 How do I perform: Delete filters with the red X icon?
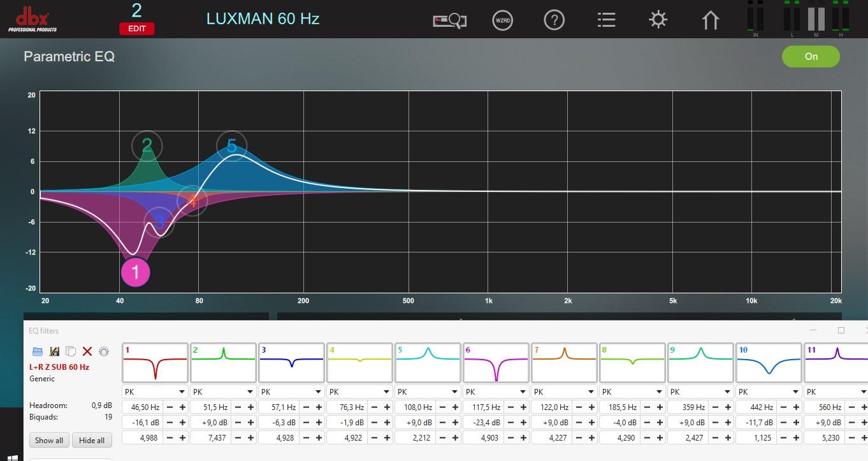87,351
